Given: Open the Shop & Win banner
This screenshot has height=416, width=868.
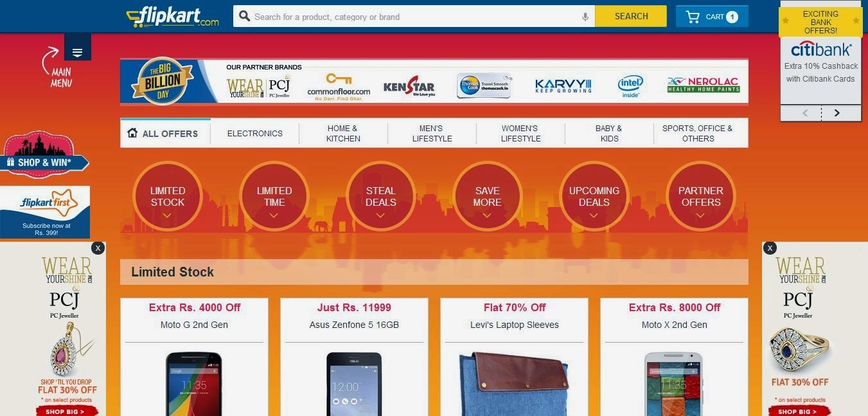Looking at the screenshot, I should [x=44, y=154].
